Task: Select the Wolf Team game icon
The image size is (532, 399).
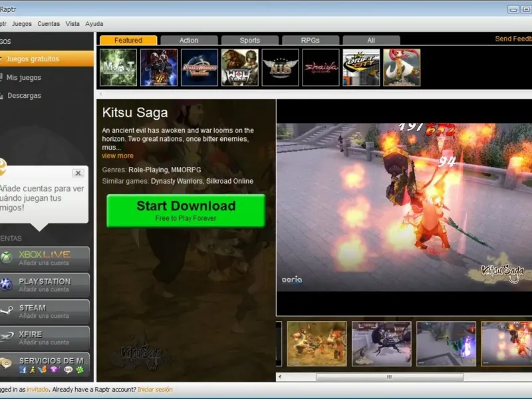Action: [x=240, y=67]
